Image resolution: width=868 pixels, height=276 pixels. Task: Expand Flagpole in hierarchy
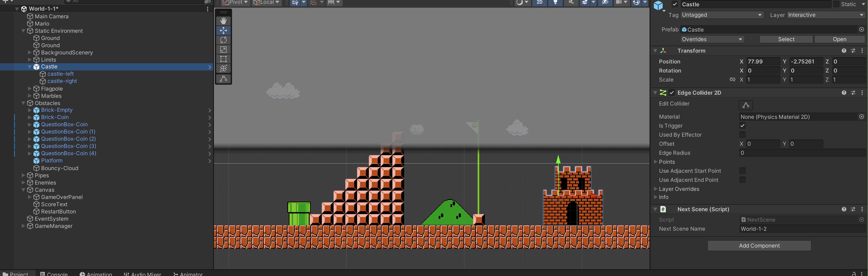coord(29,89)
